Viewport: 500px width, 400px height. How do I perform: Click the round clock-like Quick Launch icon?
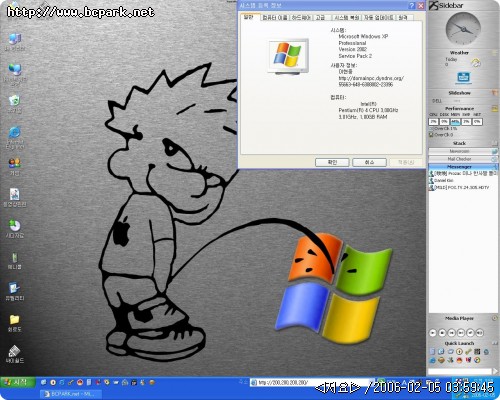[459, 351]
